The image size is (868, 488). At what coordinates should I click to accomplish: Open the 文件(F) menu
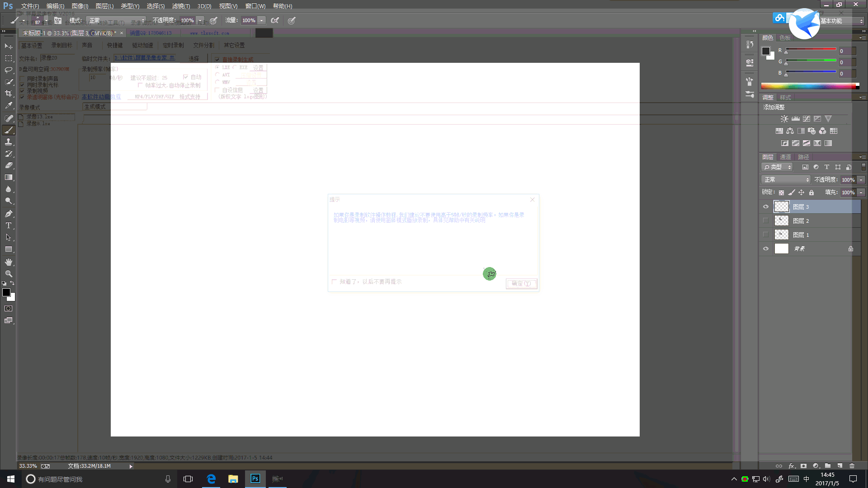30,6
